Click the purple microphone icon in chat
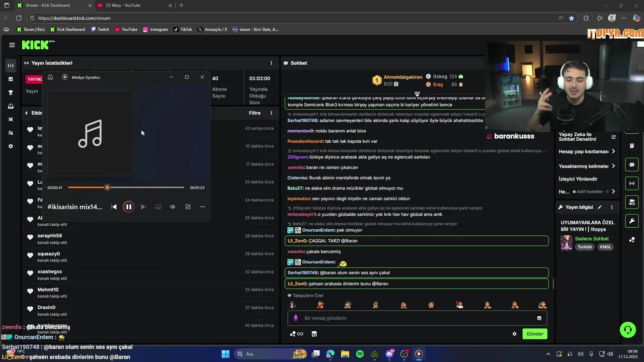Viewport: 644px width, 362px height. (295, 318)
